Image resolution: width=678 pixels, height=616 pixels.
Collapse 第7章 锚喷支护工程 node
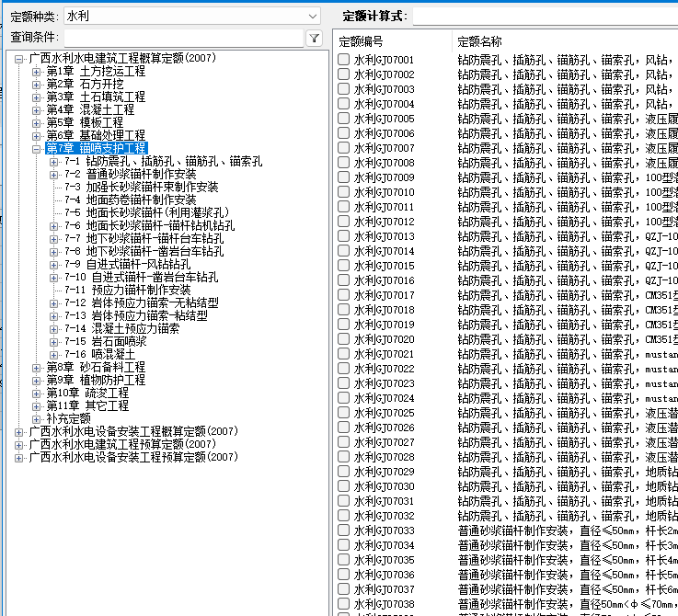click(36, 149)
